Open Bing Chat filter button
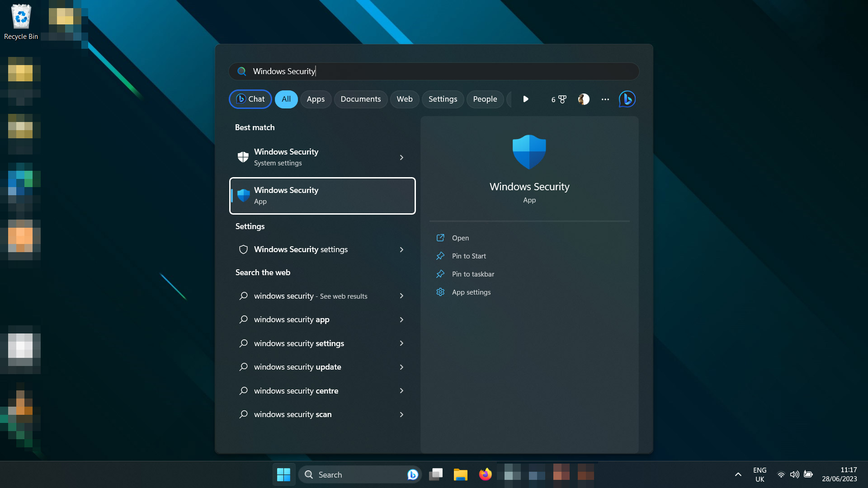The image size is (868, 488). point(250,99)
